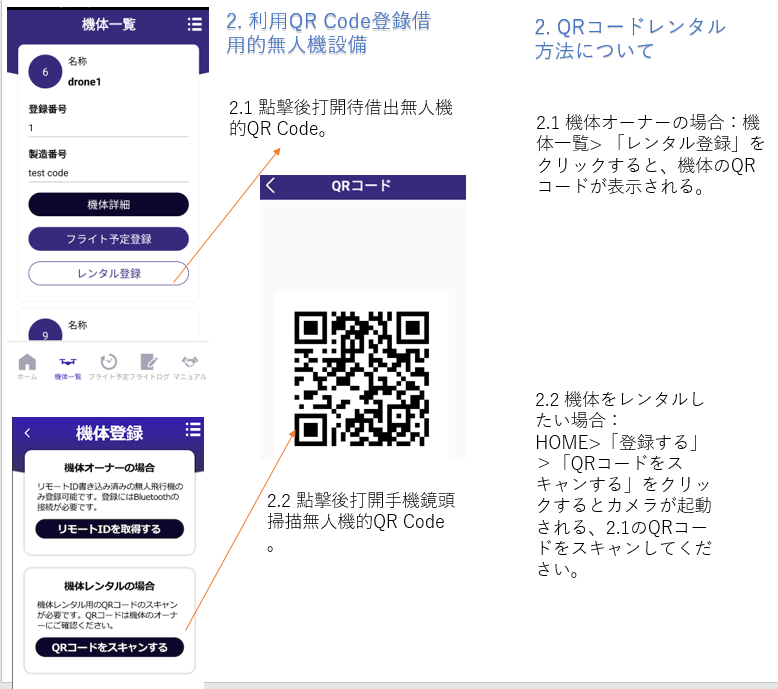Go back using arrow in 機体登録 header
This screenshot has width=778, height=689.
[28, 433]
